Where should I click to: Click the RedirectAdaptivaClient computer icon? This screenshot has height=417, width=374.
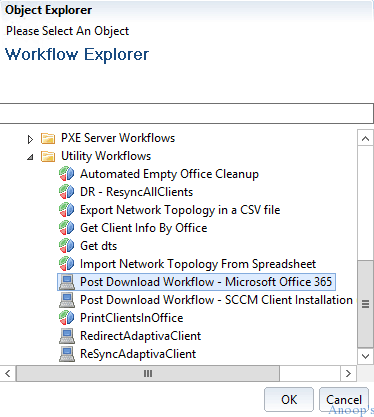(x=67, y=336)
